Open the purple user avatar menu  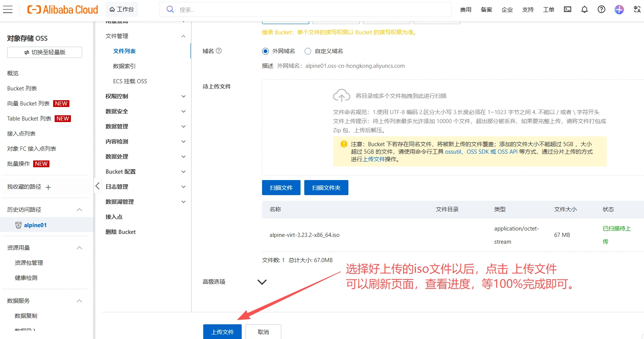click(619, 9)
